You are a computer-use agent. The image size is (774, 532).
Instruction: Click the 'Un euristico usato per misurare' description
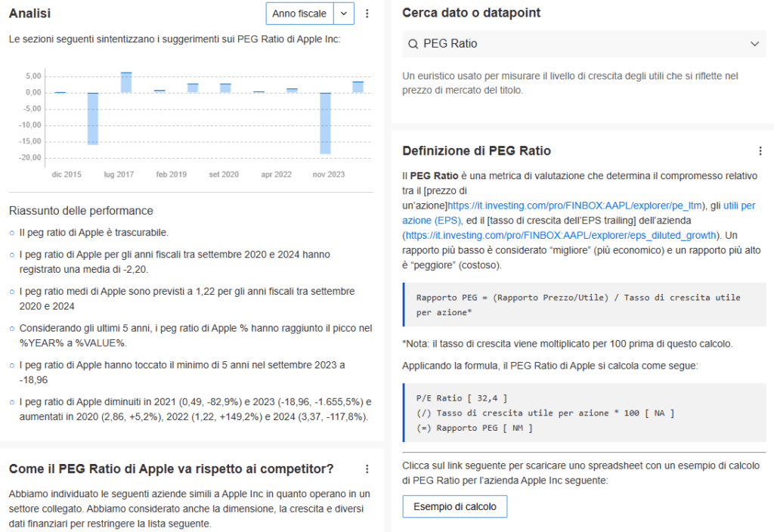(x=570, y=83)
